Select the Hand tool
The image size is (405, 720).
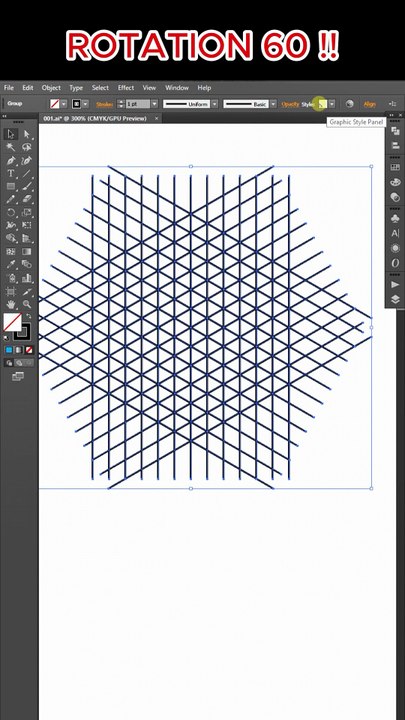pos(11,304)
